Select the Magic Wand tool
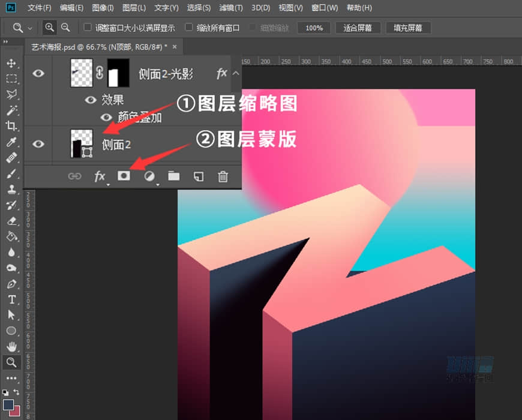This screenshot has width=522, height=420. pos(11,110)
